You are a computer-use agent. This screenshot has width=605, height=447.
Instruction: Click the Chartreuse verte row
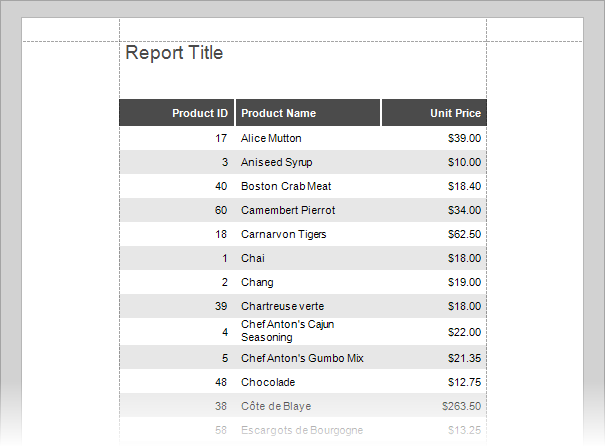click(x=303, y=306)
